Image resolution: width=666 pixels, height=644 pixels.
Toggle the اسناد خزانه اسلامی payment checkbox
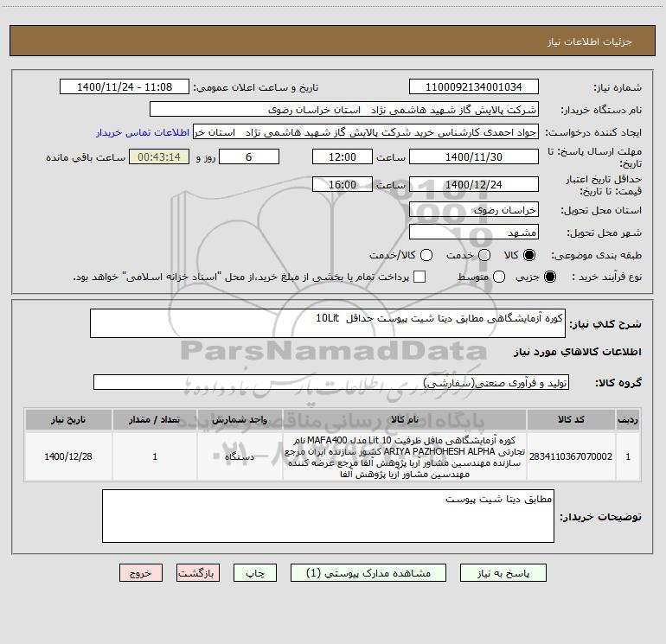pyautogui.click(x=419, y=277)
